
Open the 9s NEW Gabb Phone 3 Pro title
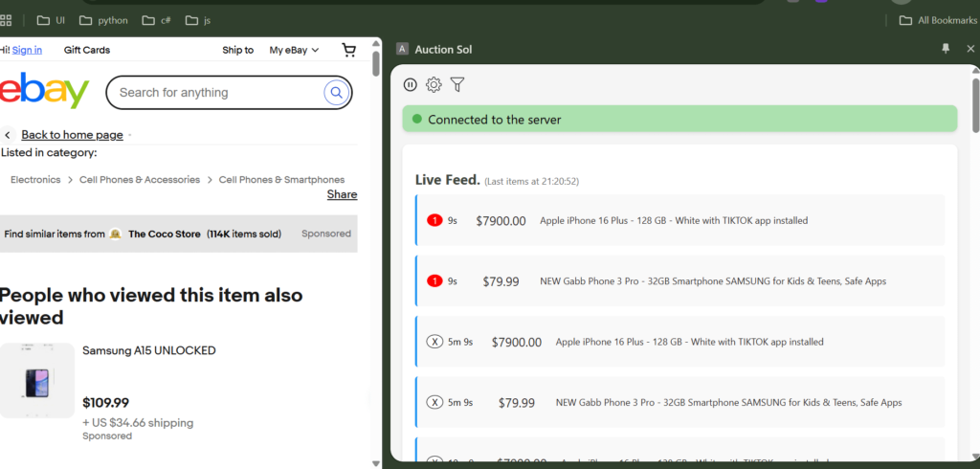pos(713,281)
